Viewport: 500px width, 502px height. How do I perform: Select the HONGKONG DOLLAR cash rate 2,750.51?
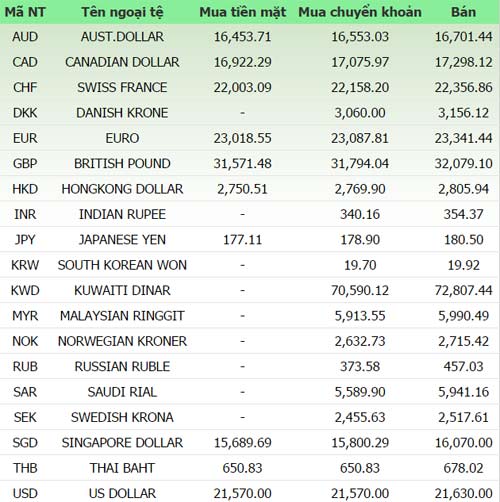(x=243, y=189)
